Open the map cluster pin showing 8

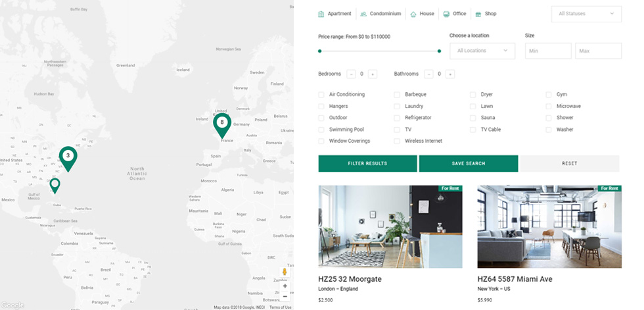tap(222, 126)
